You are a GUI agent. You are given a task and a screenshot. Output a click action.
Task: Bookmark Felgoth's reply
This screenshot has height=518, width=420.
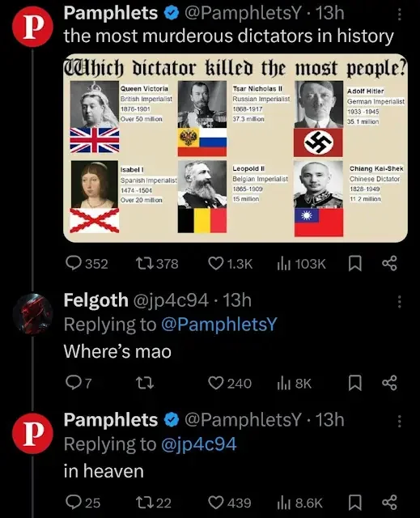point(355,384)
